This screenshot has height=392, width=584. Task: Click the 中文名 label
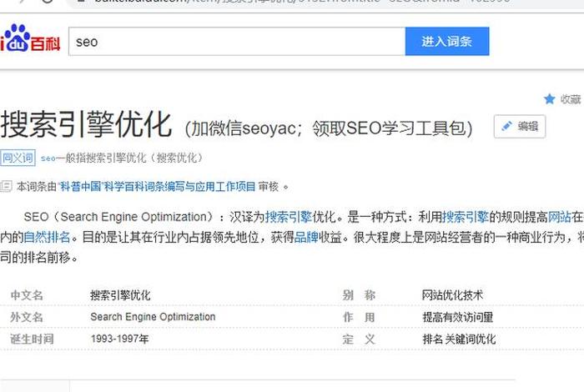click(27, 295)
